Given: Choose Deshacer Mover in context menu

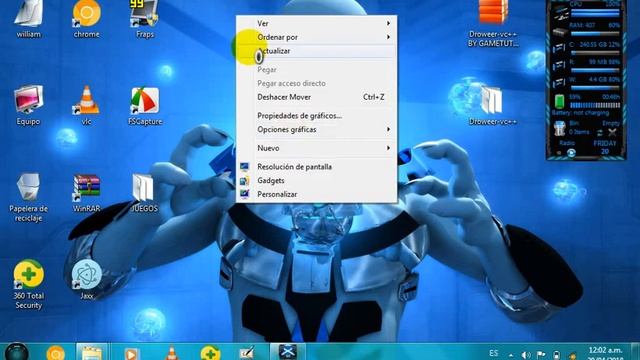Looking at the screenshot, I should (316, 97).
